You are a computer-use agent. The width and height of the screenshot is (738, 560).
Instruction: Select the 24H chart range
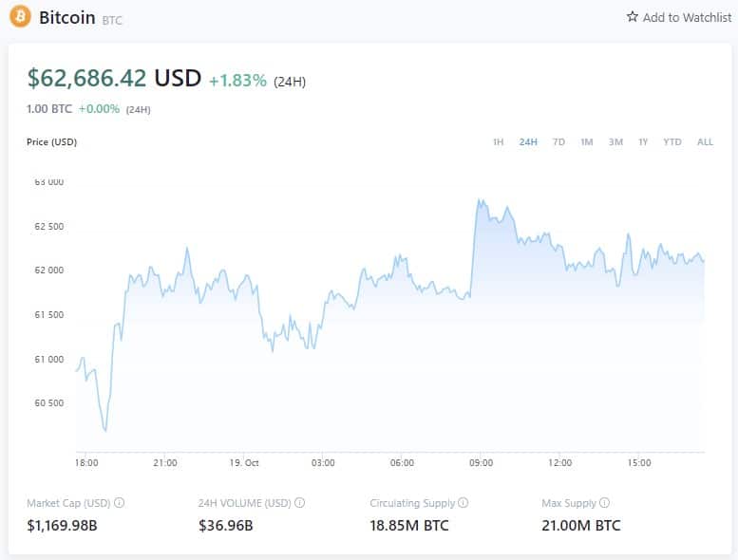coord(528,142)
